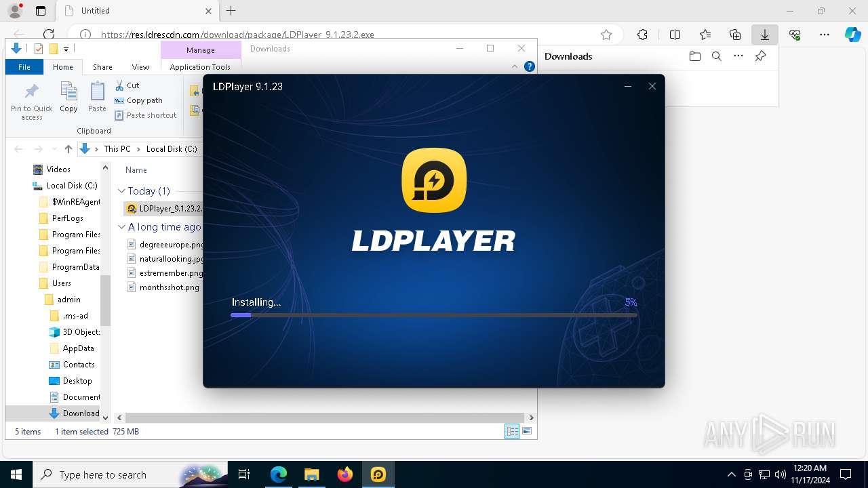Image resolution: width=868 pixels, height=488 pixels.
Task: Collapse the Explorer ribbon chevron
Action: coord(515,66)
